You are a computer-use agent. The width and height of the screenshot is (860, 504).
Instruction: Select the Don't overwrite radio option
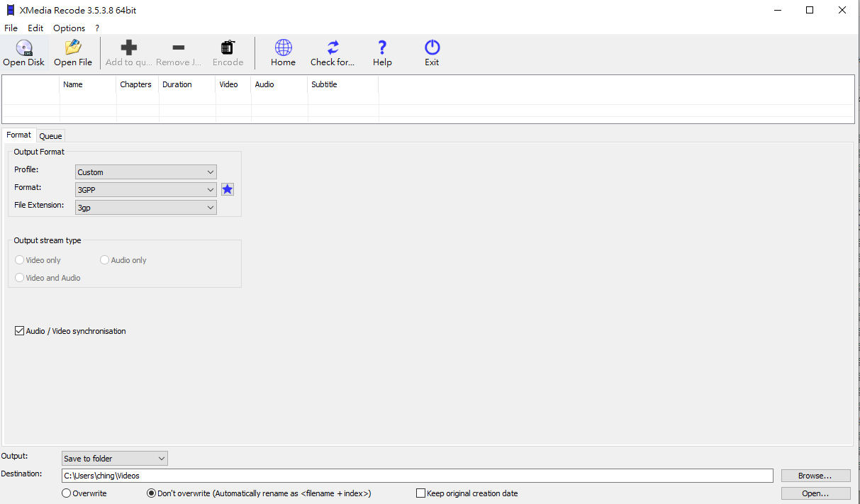coord(151,493)
